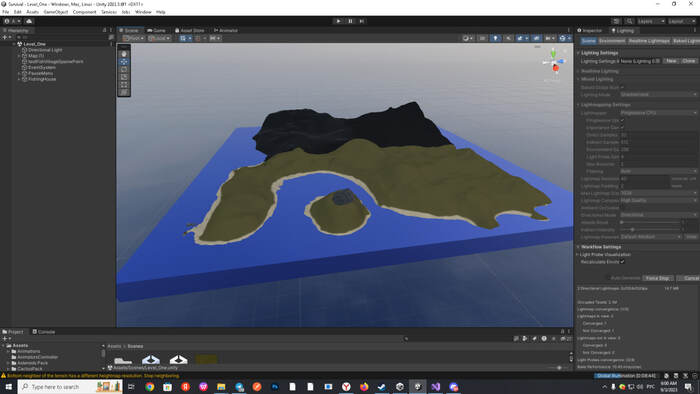Screen dimensions: 700x394
Task: Open the Pivot/Center dropdown
Action: tap(133, 38)
